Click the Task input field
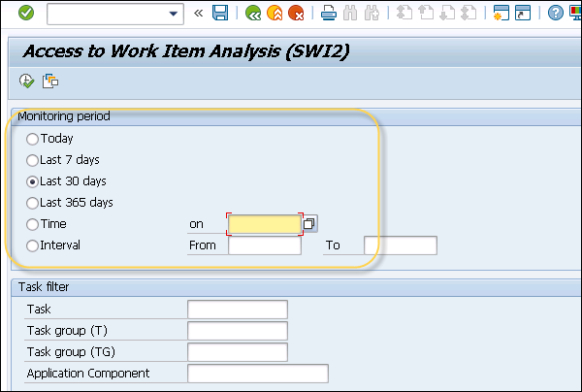Screen dimensions: 582x392 237,310
